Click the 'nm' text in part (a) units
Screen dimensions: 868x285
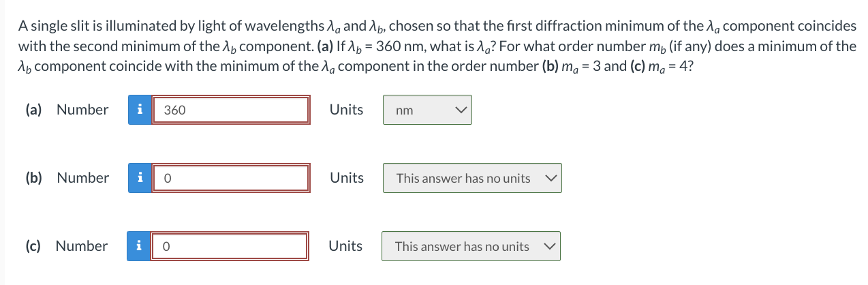[x=404, y=110]
